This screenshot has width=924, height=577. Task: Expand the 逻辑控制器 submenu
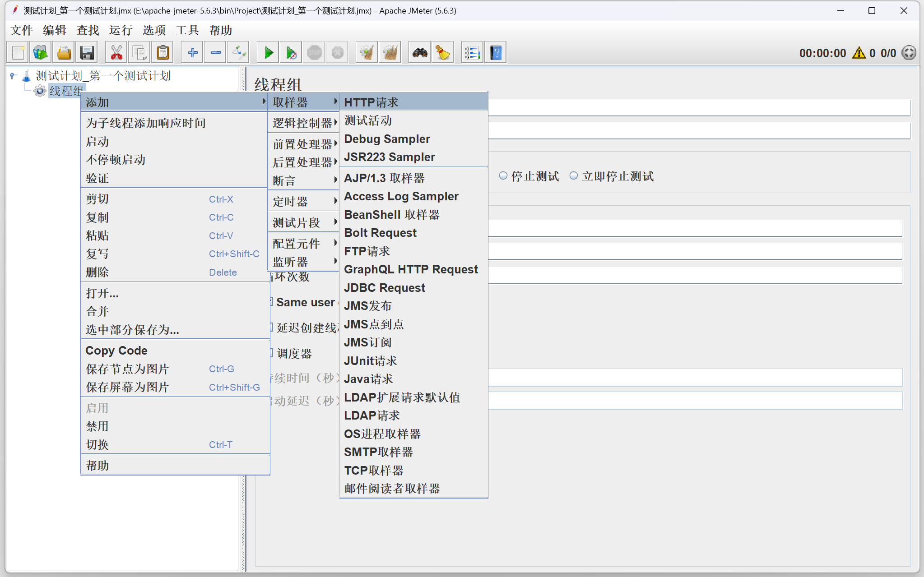tap(305, 123)
